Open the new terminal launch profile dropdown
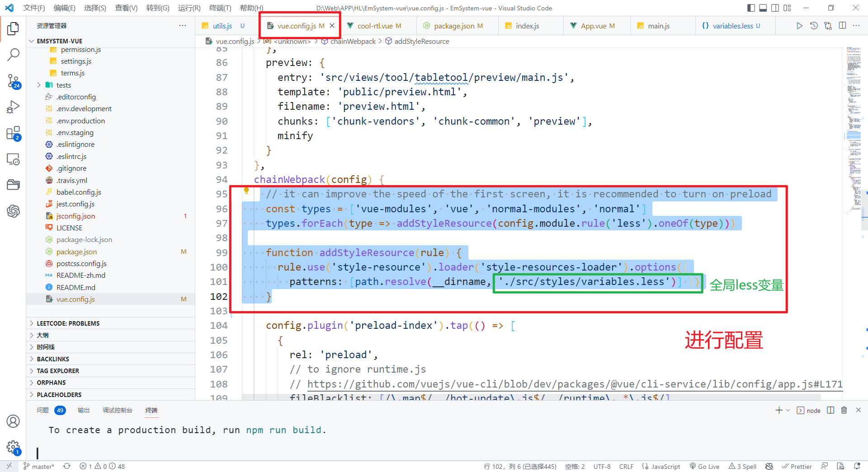 click(788, 410)
